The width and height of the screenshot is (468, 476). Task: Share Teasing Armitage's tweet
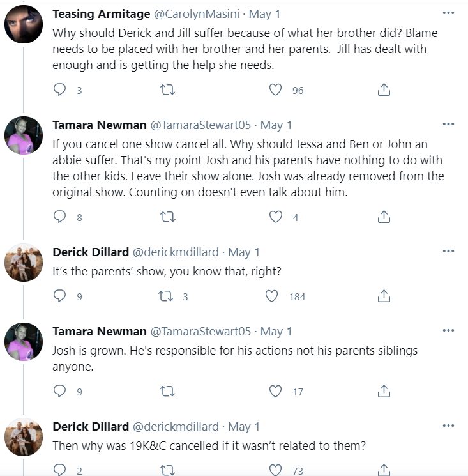(x=384, y=90)
